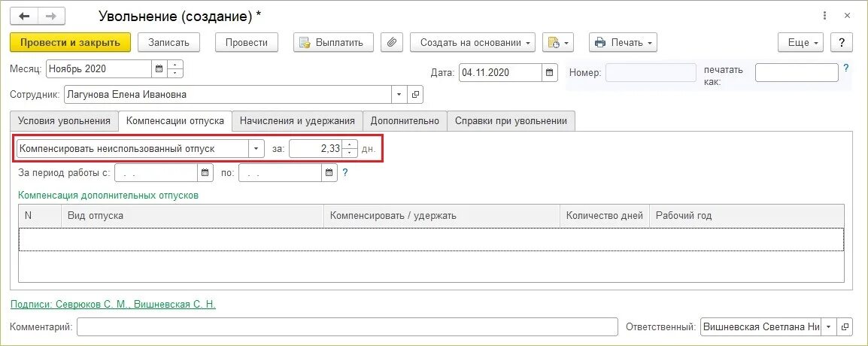Open the employee card via open icon
The image size is (868, 346).
416,95
